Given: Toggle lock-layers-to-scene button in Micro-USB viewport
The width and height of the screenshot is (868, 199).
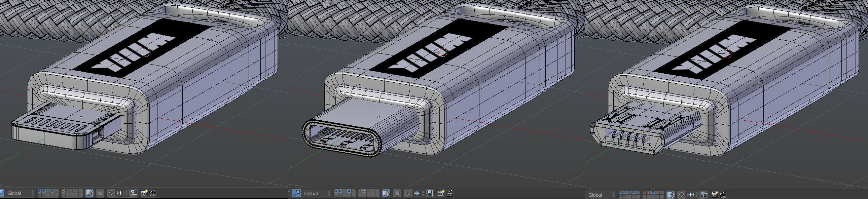Looking at the screenshot, I should click(671, 195).
